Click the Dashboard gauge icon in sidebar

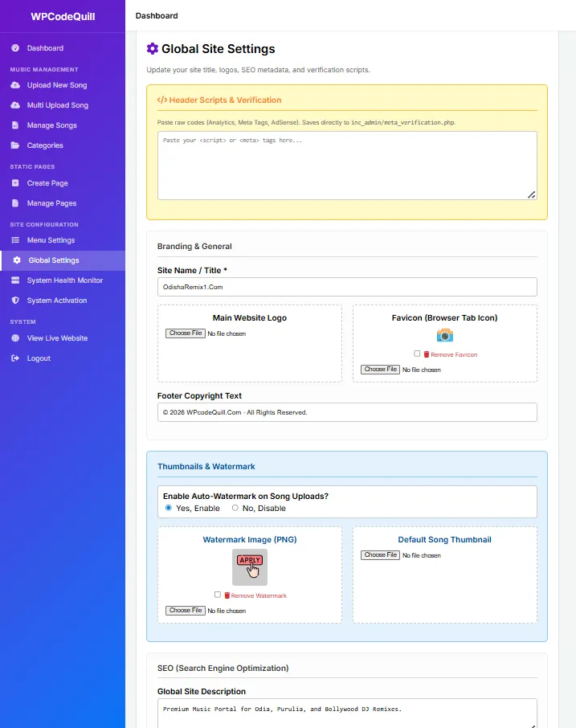(15, 48)
